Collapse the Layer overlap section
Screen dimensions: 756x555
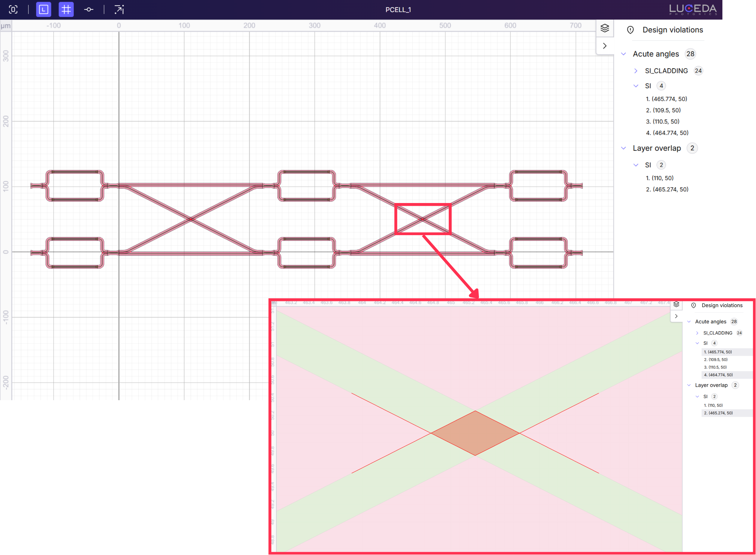click(x=624, y=148)
